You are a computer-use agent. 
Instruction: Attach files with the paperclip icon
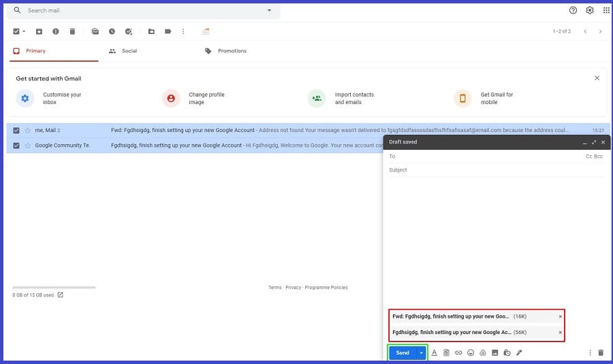(x=446, y=352)
